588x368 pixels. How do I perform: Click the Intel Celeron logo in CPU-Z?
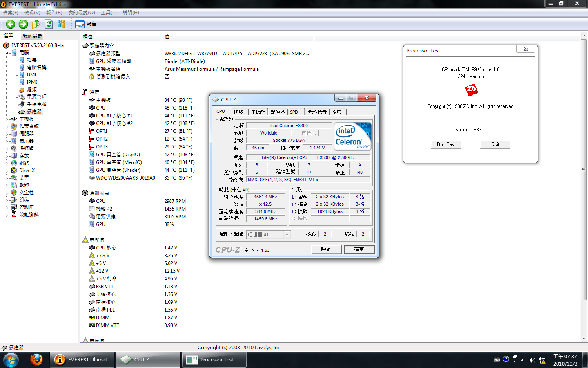click(353, 136)
